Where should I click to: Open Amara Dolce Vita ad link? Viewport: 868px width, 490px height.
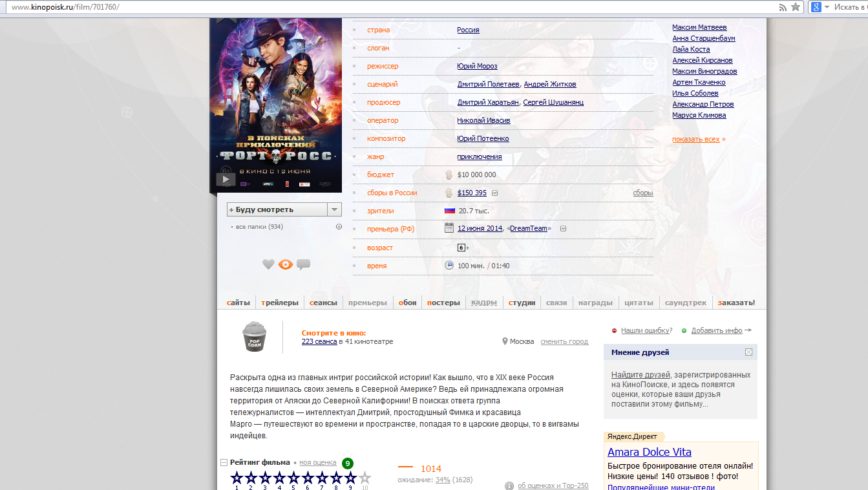point(650,452)
